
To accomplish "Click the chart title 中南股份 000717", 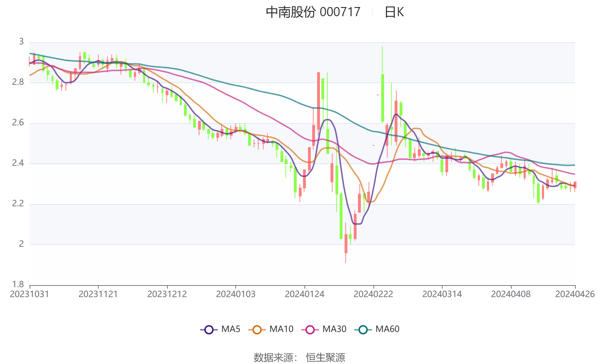I will (x=313, y=12).
